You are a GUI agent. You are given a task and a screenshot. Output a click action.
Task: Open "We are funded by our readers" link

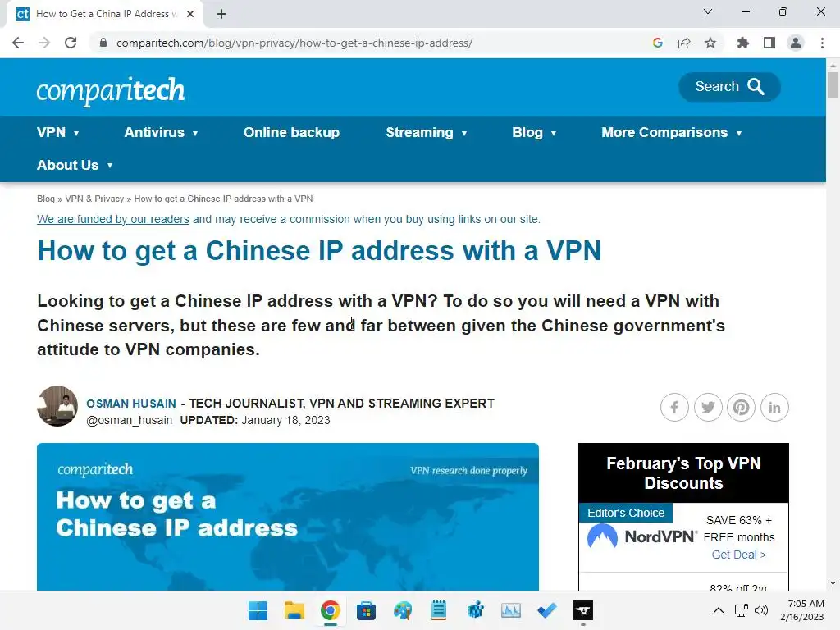(113, 219)
